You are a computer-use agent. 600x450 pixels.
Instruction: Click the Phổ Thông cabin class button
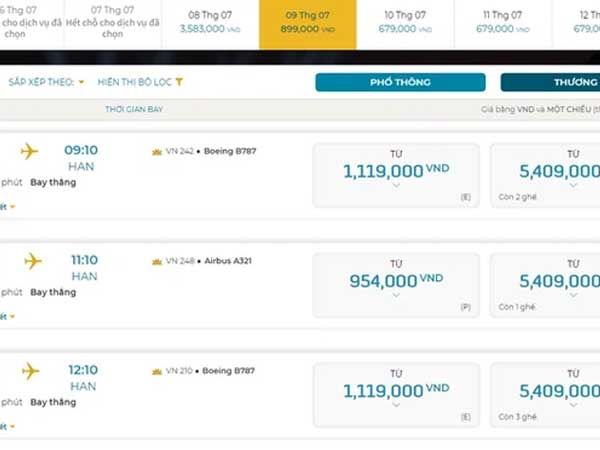point(400,82)
